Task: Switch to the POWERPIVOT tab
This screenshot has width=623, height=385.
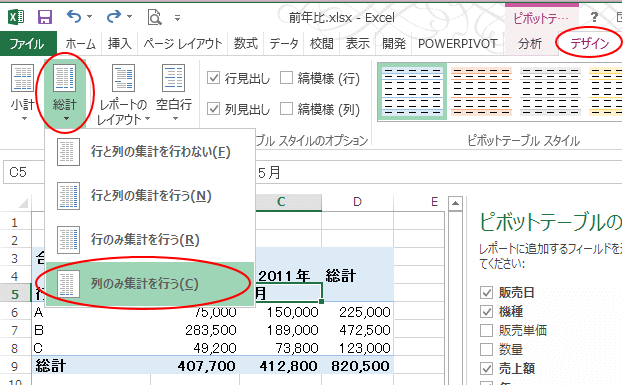Action: point(457,43)
